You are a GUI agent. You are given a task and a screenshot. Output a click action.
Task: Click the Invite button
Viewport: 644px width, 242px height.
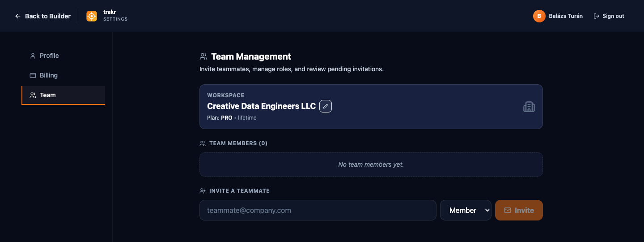pyautogui.click(x=519, y=210)
